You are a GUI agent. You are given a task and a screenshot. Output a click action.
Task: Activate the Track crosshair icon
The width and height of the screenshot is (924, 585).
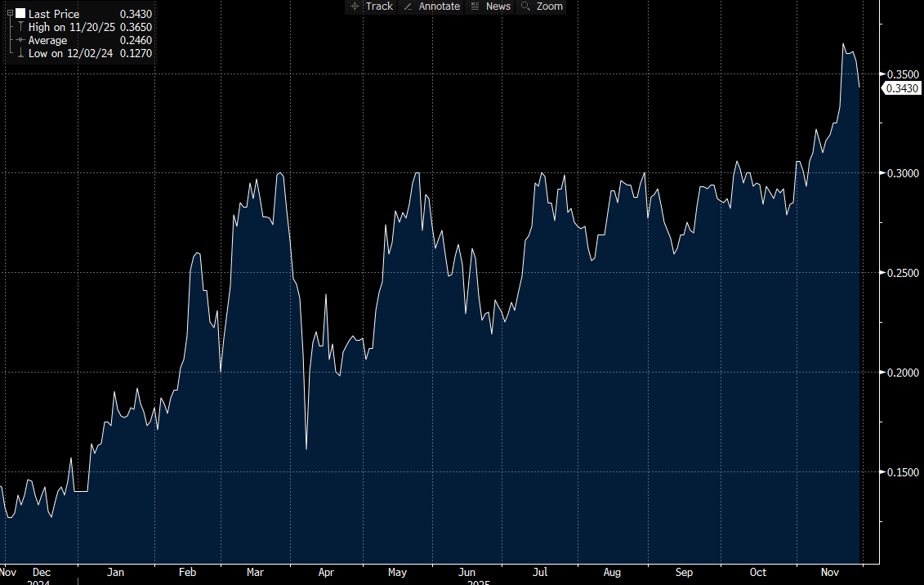(355, 7)
